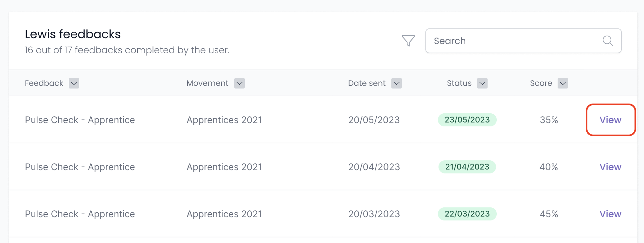Open the Score column dropdown
Image resolution: width=644 pixels, height=243 pixels.
point(563,83)
